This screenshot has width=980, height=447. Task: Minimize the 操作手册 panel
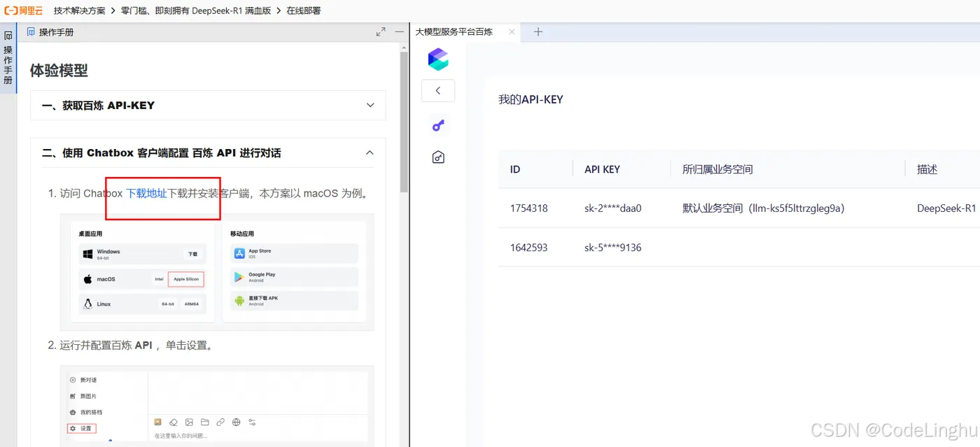point(399,32)
